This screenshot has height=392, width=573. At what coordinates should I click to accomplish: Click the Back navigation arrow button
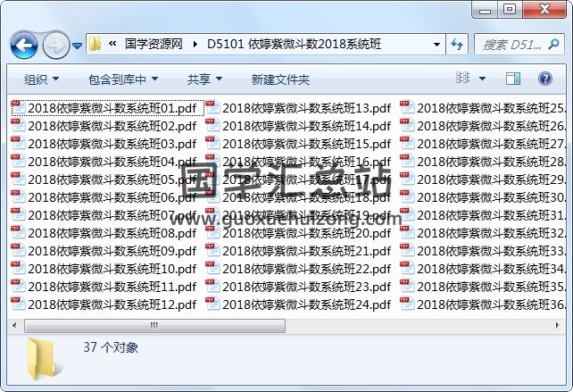point(24,46)
